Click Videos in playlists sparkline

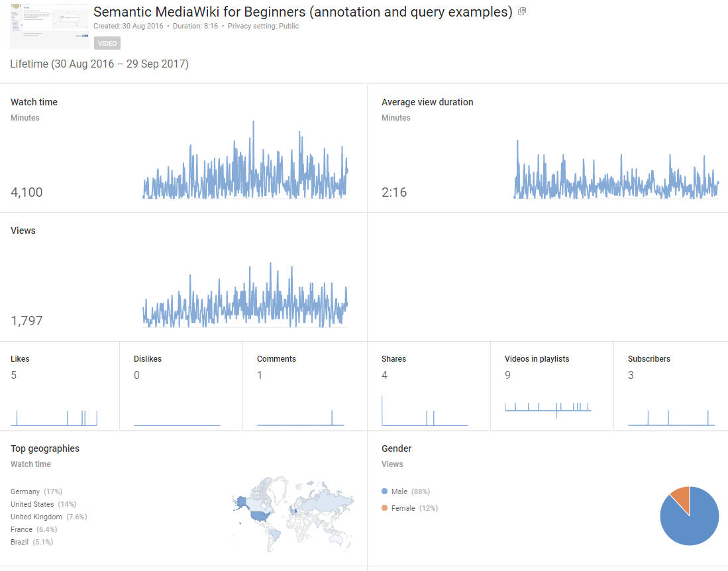click(x=548, y=409)
